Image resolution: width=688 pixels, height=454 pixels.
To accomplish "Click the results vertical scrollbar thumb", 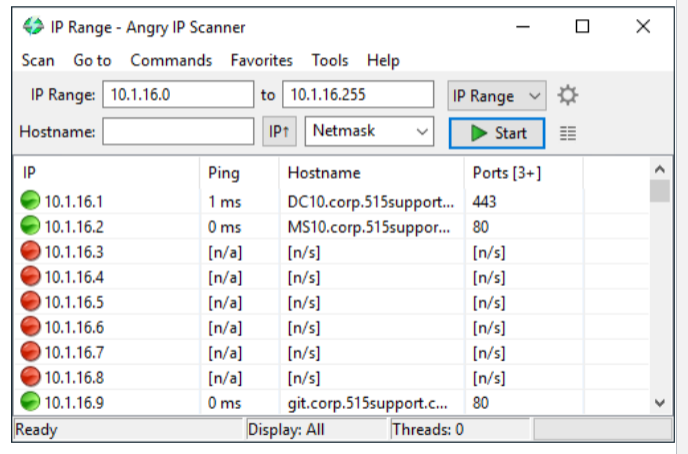I will tap(659, 191).
